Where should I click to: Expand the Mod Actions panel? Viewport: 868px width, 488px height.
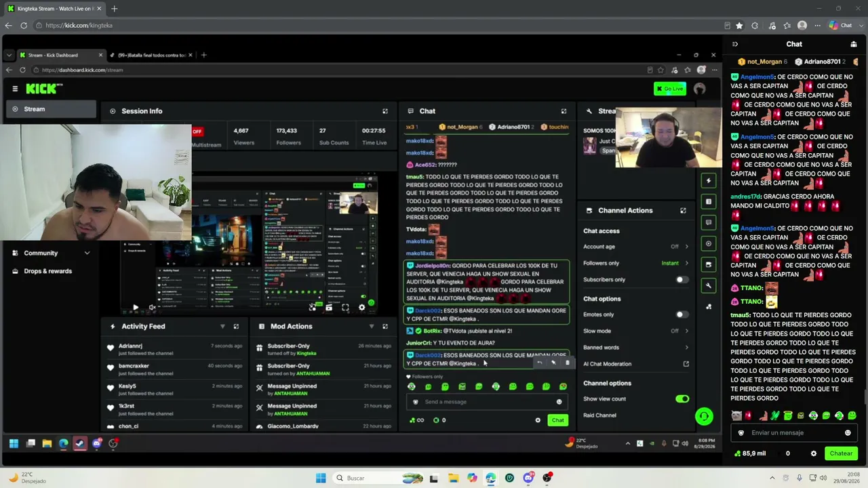[x=385, y=327]
